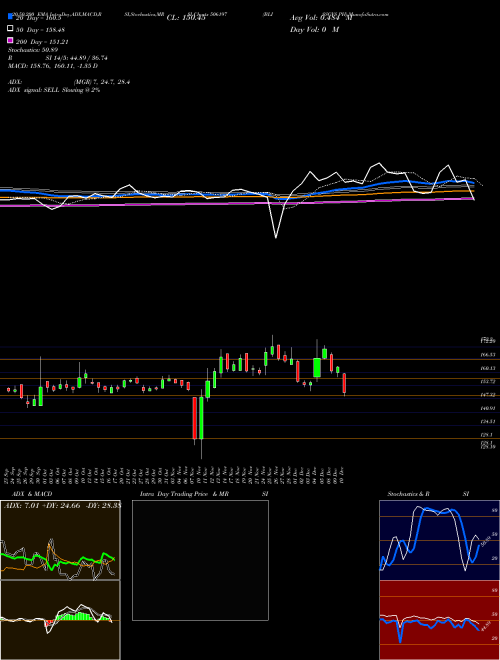The width and height of the screenshot is (500, 660).
Task: Click the Day Vol: 0 M text
Action: 314,29
